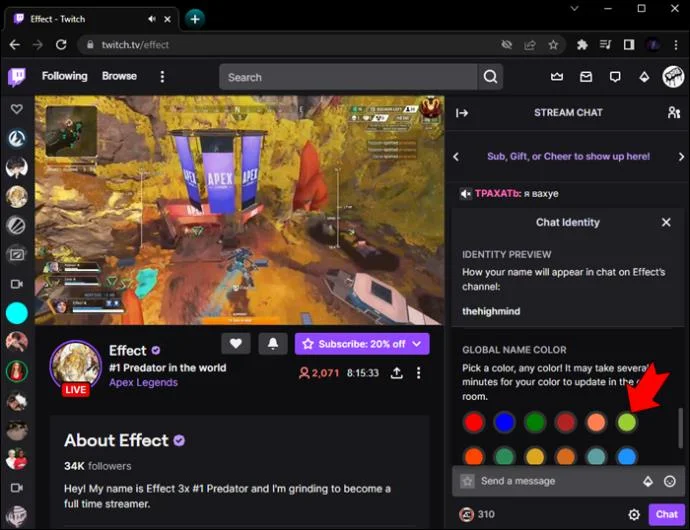Share the stream via upload icon
Screen dimensions: 690x530
click(396, 373)
